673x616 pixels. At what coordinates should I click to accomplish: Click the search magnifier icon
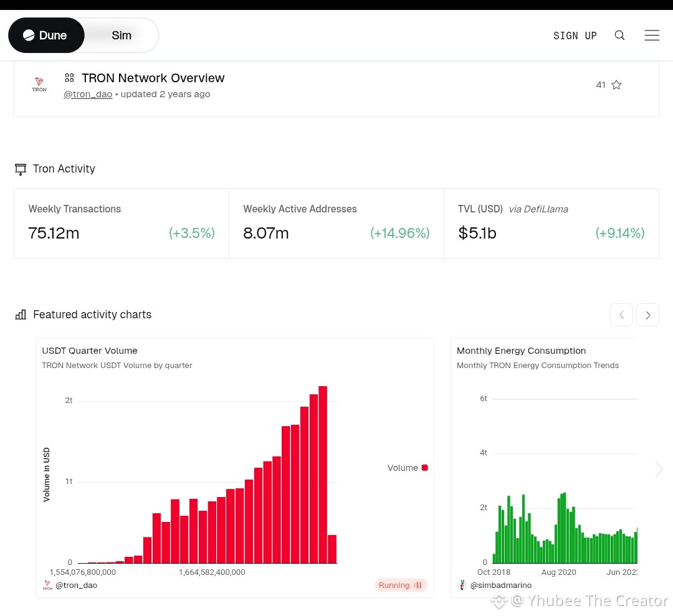pos(619,36)
